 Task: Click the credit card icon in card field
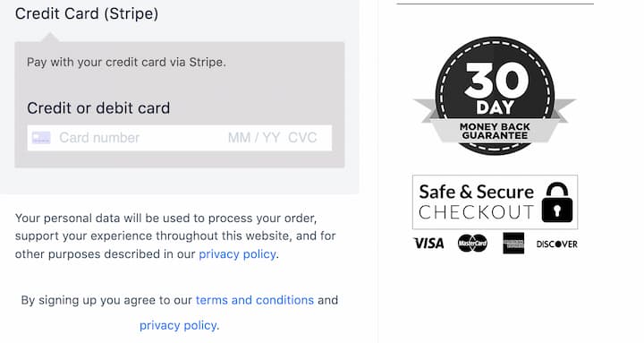pos(41,138)
